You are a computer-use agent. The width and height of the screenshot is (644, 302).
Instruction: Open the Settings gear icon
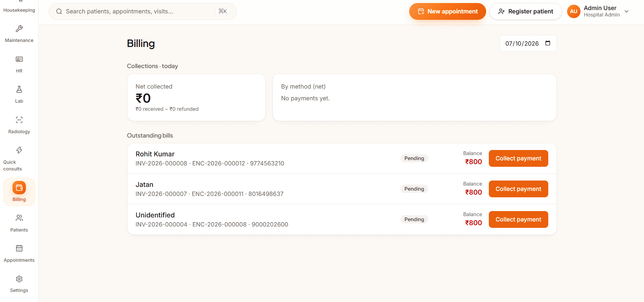[x=19, y=279]
